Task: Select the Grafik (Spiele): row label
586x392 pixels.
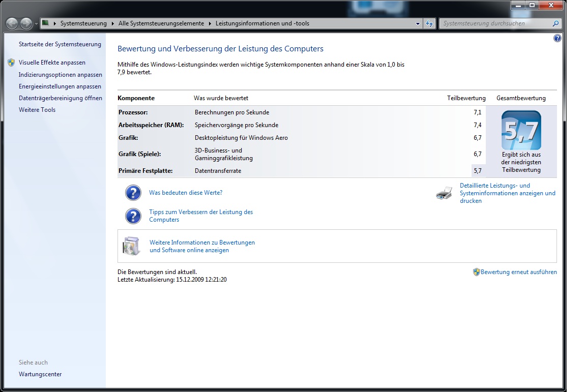Action: [139, 154]
